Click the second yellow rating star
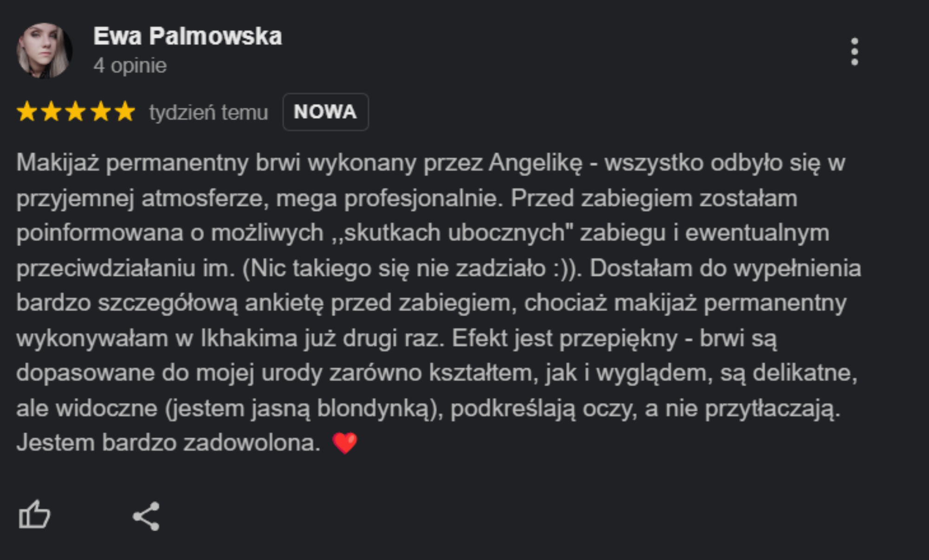 [52, 112]
